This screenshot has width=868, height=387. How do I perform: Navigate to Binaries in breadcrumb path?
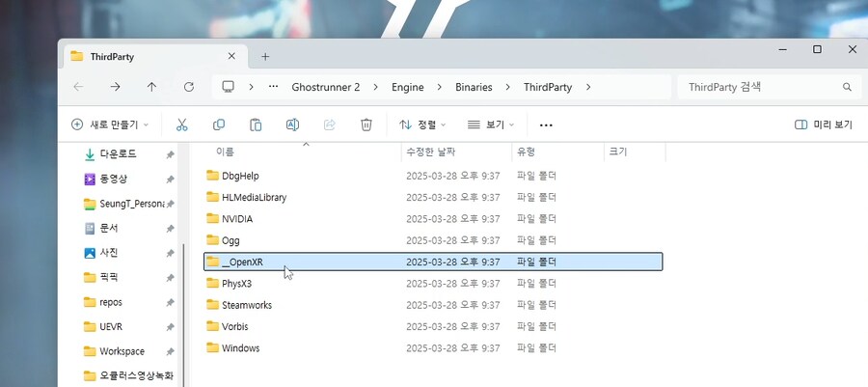click(x=474, y=87)
